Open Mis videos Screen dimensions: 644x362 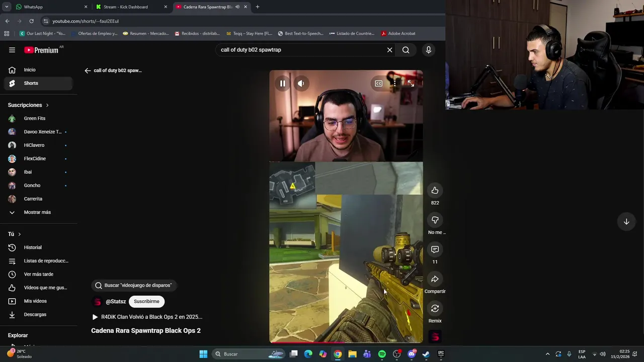click(x=39, y=301)
